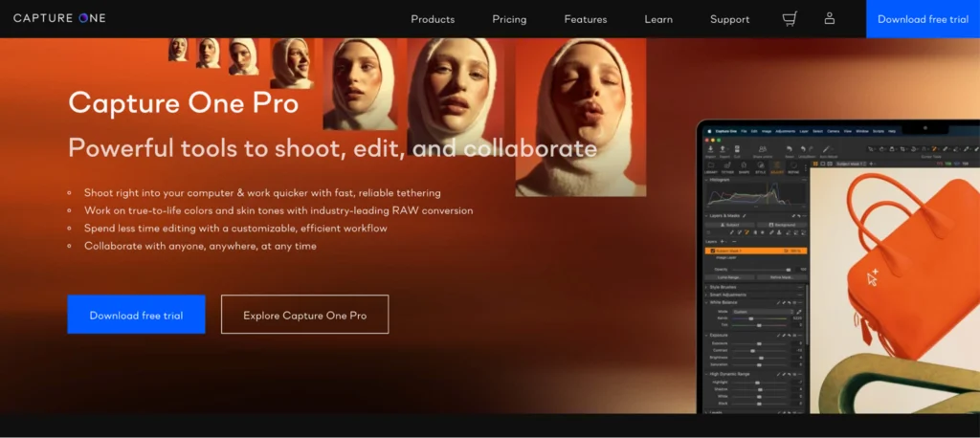
Task: Collapse the Histogram panel
Action: coord(706,180)
